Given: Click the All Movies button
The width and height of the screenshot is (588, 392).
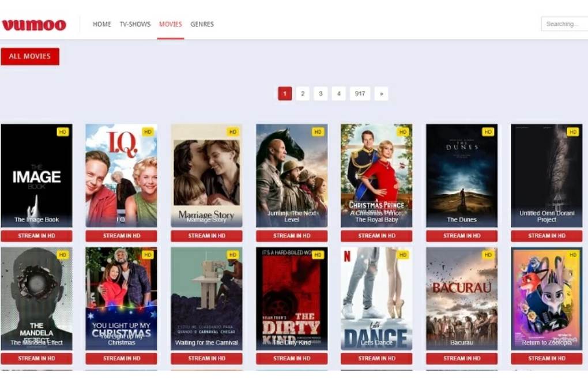Looking at the screenshot, I should pos(30,56).
